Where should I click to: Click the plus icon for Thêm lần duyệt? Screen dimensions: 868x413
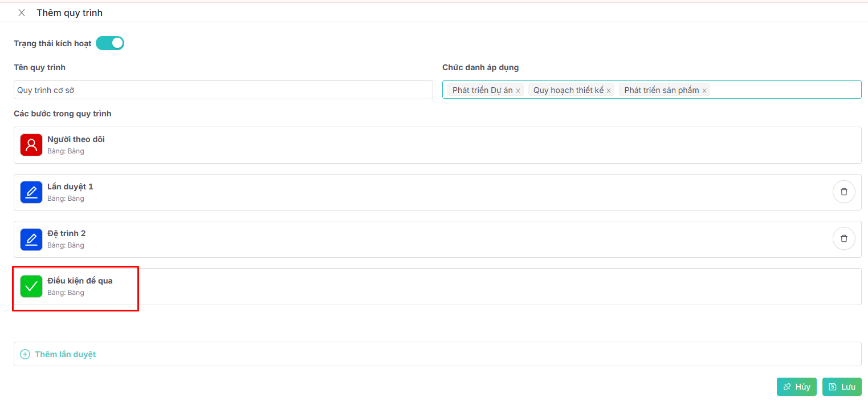coord(25,354)
